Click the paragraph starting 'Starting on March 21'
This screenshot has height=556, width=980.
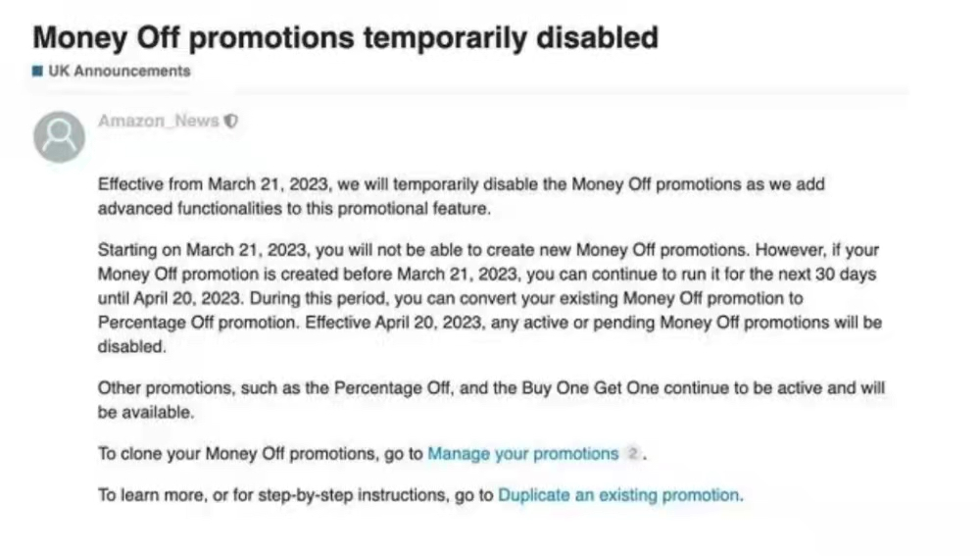pos(489,298)
